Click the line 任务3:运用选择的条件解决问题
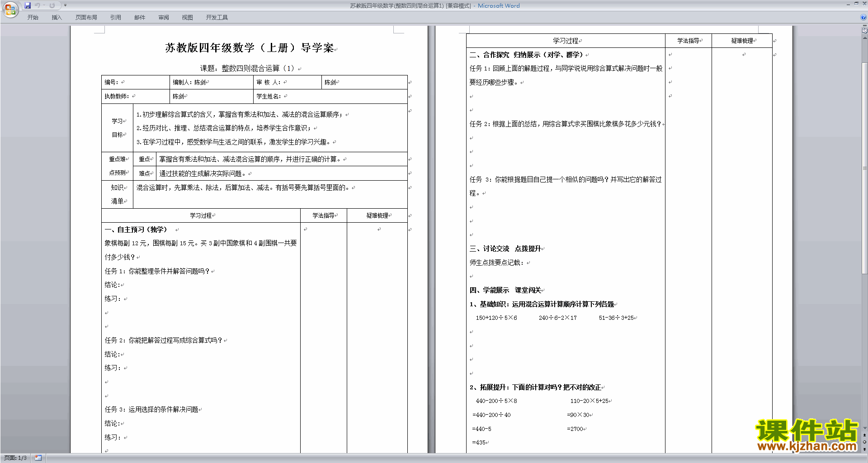 [x=151, y=410]
